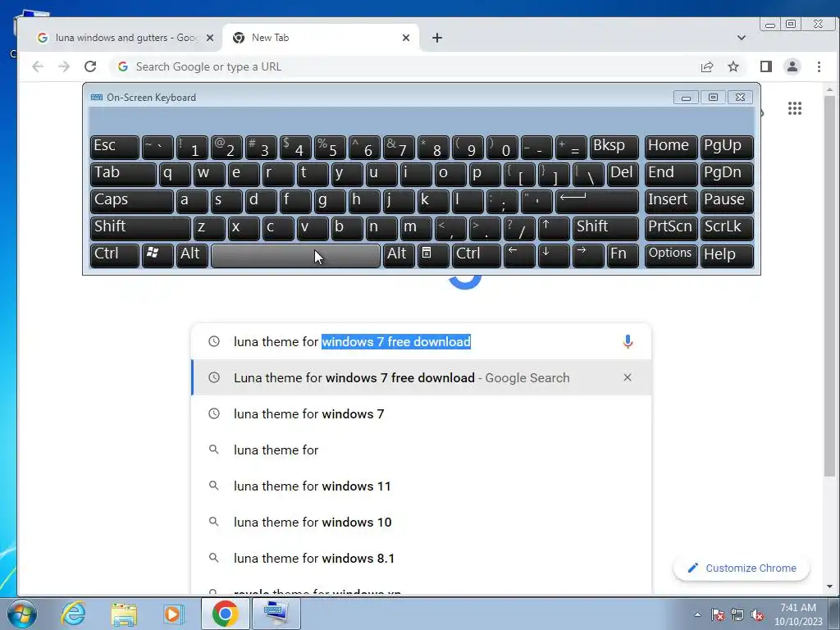Toggle the Fn key on keyboard
The height and width of the screenshot is (630, 840).
[x=623, y=255]
